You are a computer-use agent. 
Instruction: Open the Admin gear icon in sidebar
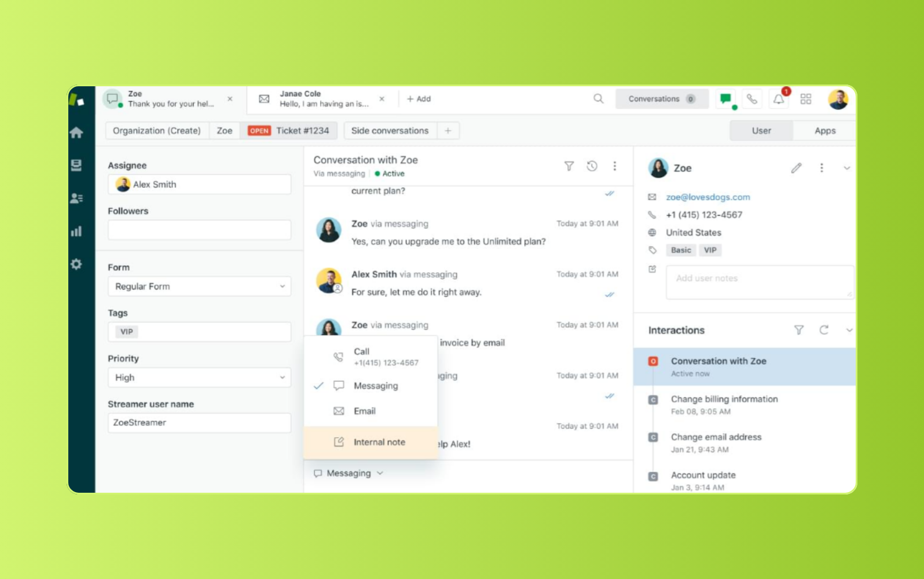[x=76, y=265]
